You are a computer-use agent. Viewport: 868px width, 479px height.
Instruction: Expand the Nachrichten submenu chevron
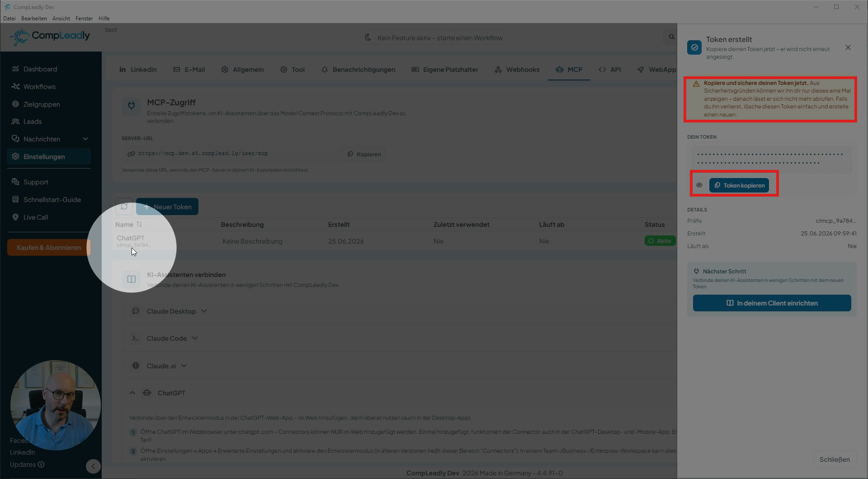point(85,139)
